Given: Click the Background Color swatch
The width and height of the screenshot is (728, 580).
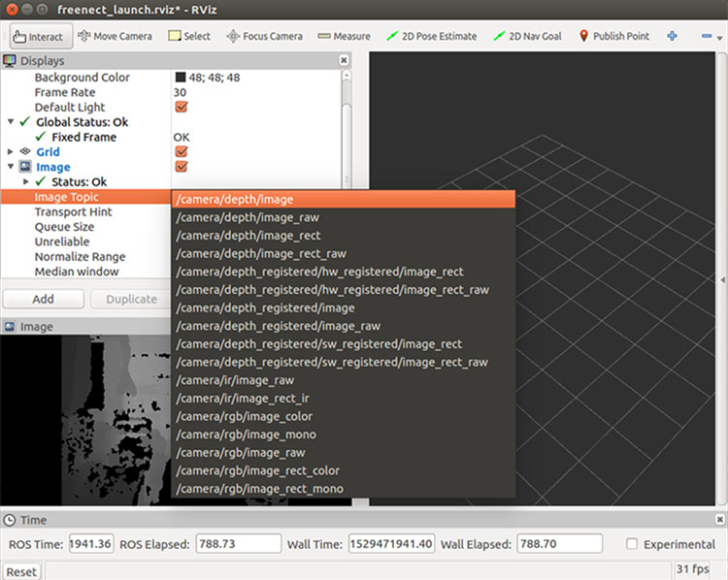Looking at the screenshot, I should (181, 78).
